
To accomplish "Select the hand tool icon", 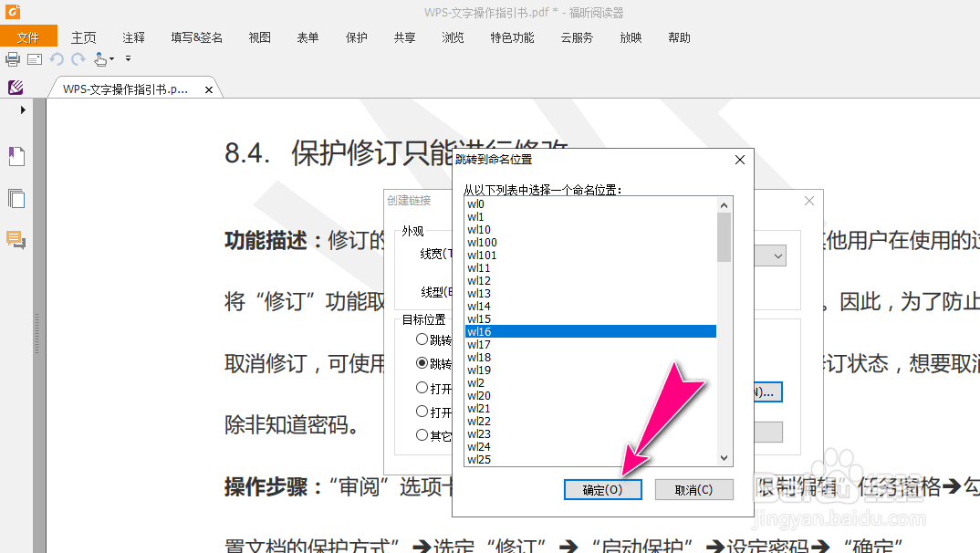I will point(100,59).
